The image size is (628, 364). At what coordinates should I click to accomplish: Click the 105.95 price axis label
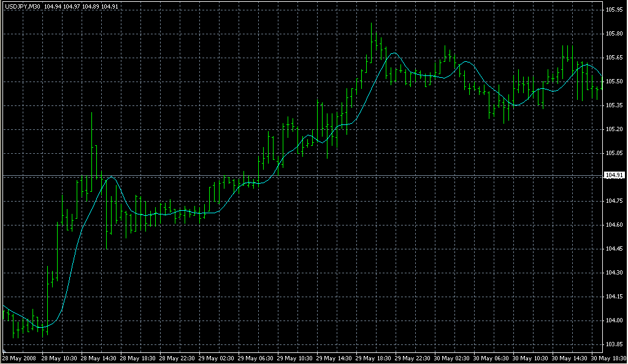(614, 10)
